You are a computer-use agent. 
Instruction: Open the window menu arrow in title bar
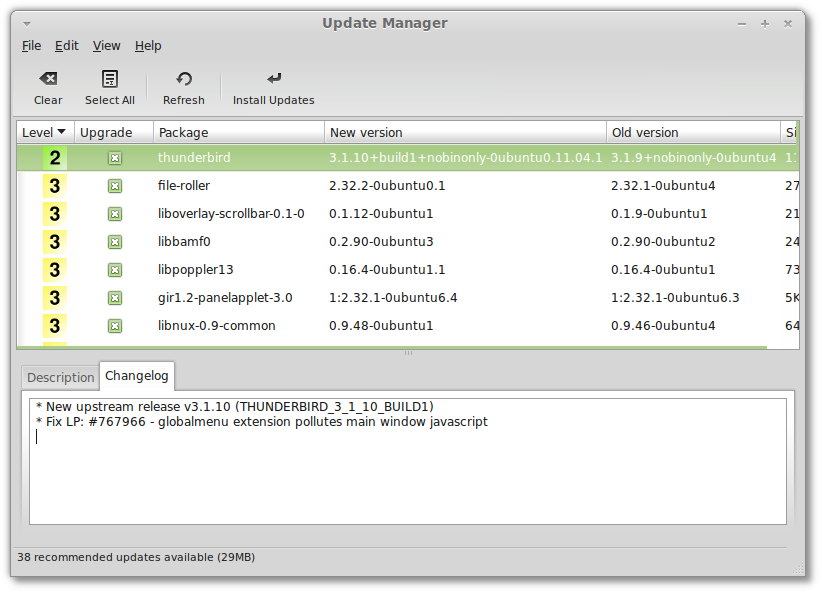[x=27, y=24]
